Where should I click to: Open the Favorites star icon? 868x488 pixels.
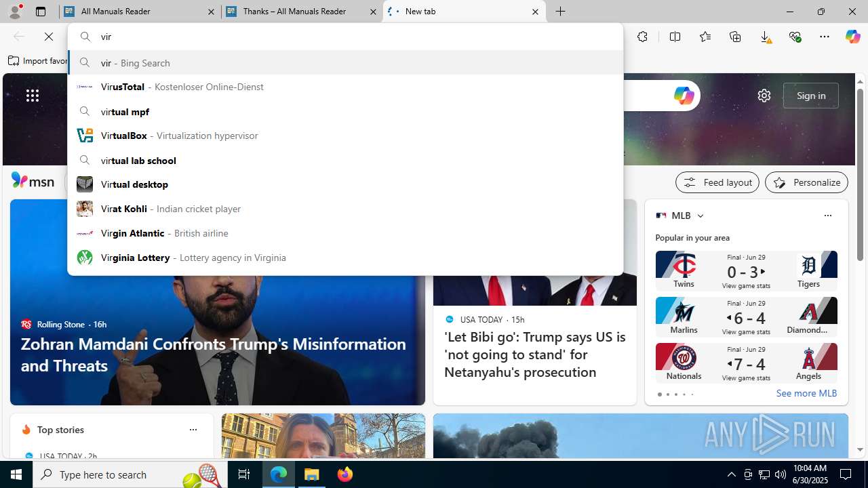[x=705, y=37]
